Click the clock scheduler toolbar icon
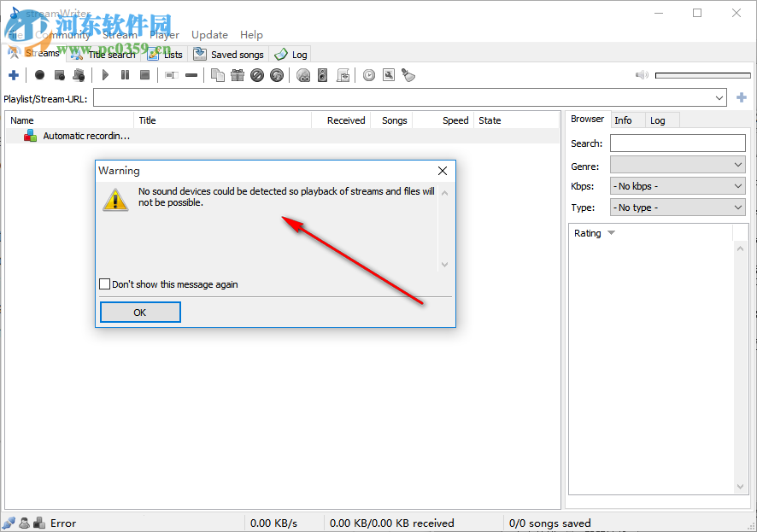This screenshot has width=757, height=532. [368, 75]
